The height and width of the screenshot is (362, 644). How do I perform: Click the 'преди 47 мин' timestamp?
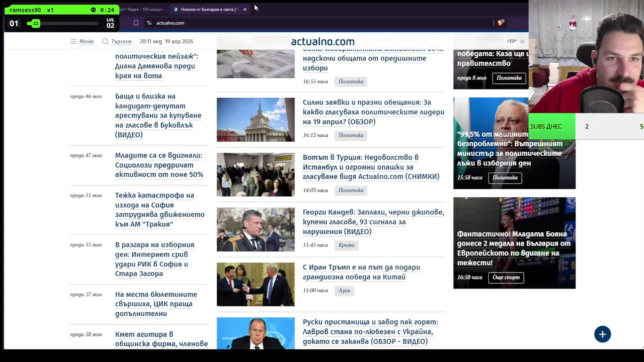(x=86, y=155)
